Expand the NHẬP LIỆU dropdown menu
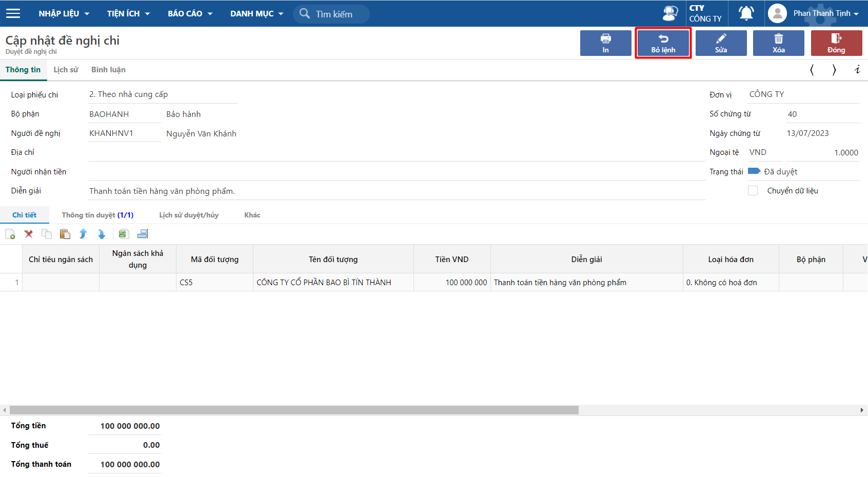Viewport: 868px width, 477px height. coord(64,14)
